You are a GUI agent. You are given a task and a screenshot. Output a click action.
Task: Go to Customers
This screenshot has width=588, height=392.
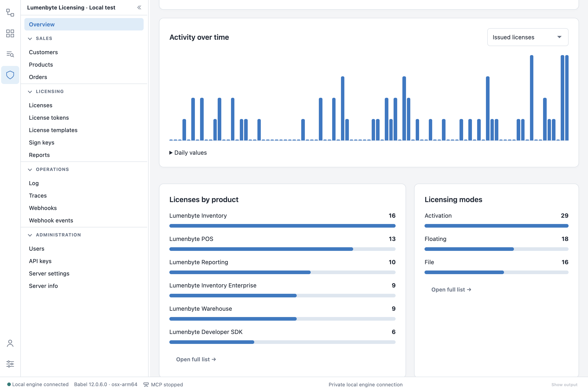[43, 52]
